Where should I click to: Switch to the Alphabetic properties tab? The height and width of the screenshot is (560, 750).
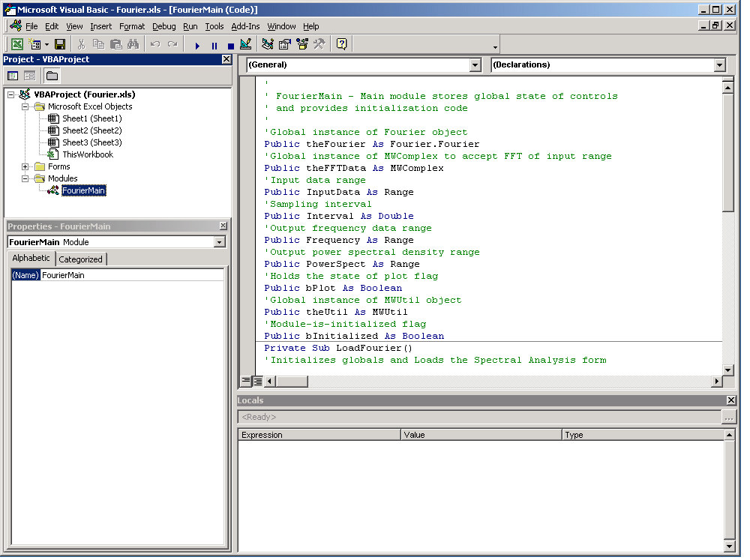(x=31, y=258)
